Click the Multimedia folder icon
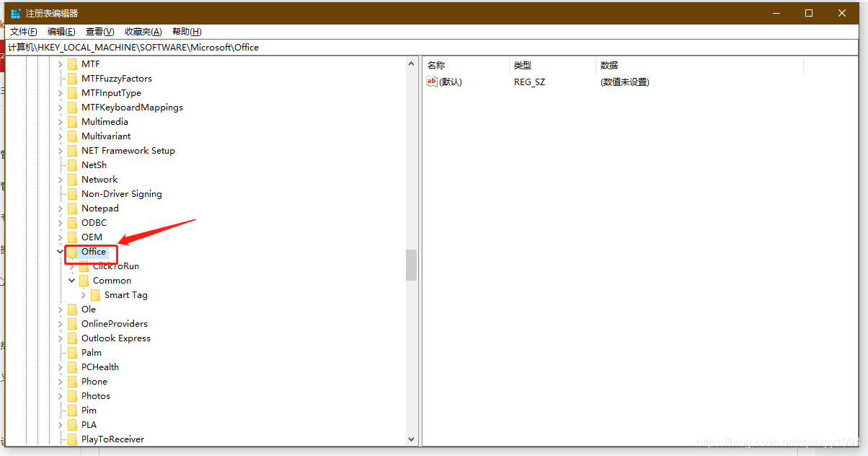This screenshot has width=868, height=456. pyautogui.click(x=72, y=122)
